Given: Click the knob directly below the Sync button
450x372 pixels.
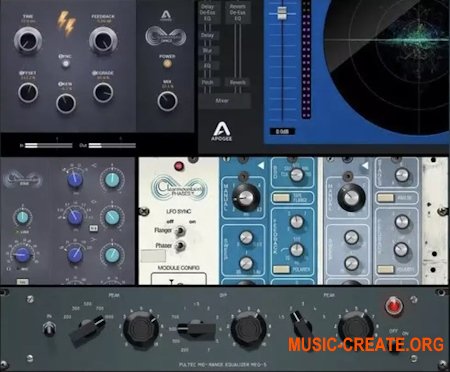Looking at the screenshot, I should [66, 103].
